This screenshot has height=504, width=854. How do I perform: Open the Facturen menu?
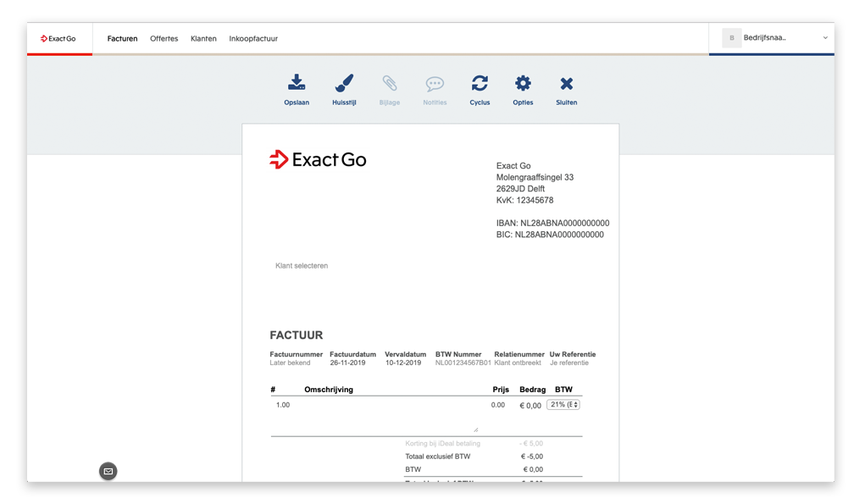point(122,39)
